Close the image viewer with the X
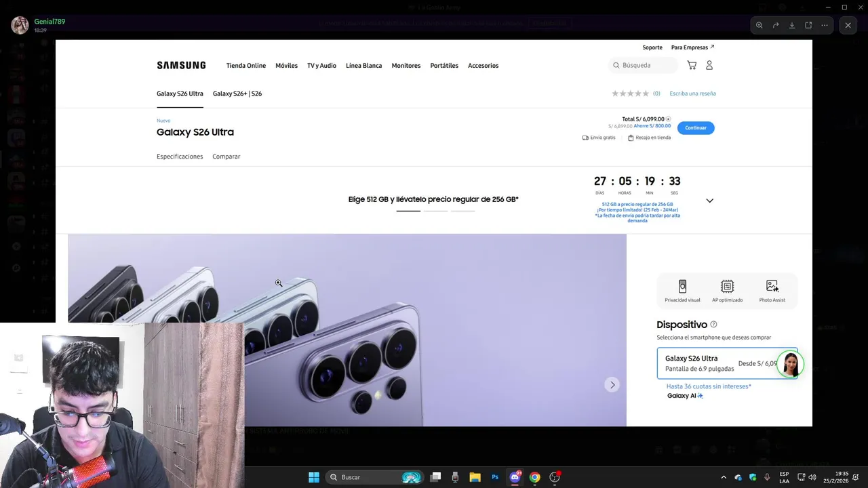The width and height of the screenshot is (868, 488). click(x=848, y=25)
